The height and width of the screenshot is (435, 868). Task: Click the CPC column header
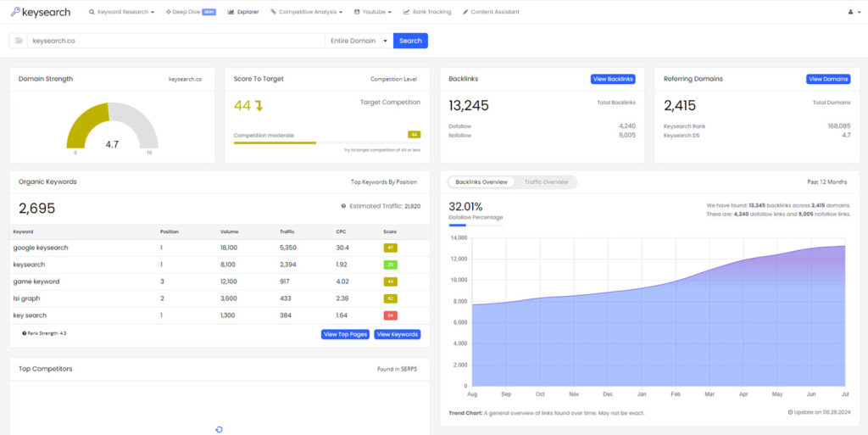point(341,231)
